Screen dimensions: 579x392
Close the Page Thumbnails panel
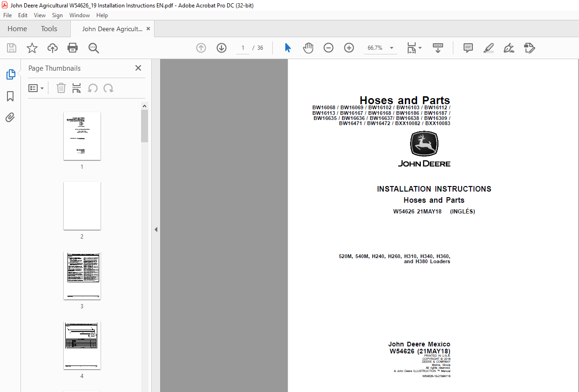pos(138,68)
